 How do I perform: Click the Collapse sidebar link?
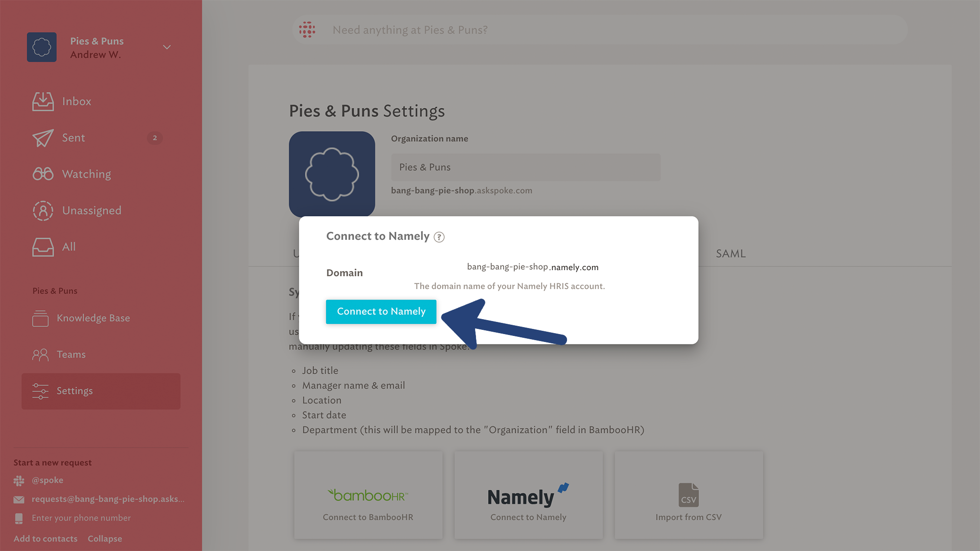(x=105, y=539)
